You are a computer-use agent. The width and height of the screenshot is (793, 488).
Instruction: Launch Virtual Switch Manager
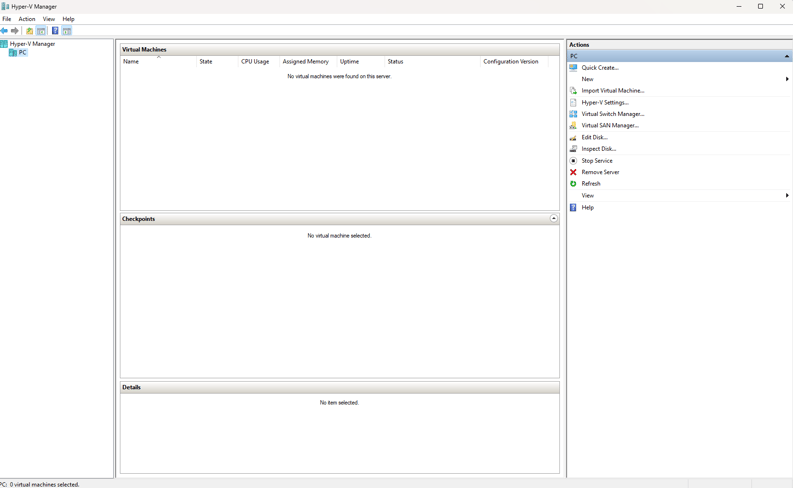coord(612,114)
